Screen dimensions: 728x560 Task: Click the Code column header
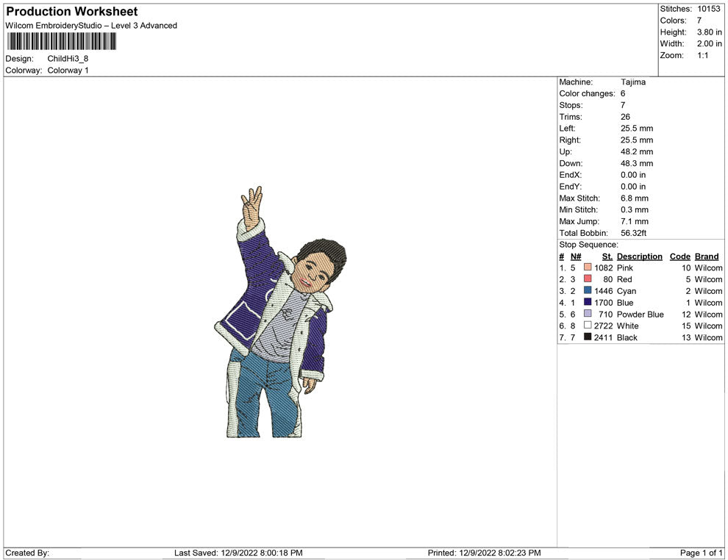[x=680, y=256]
